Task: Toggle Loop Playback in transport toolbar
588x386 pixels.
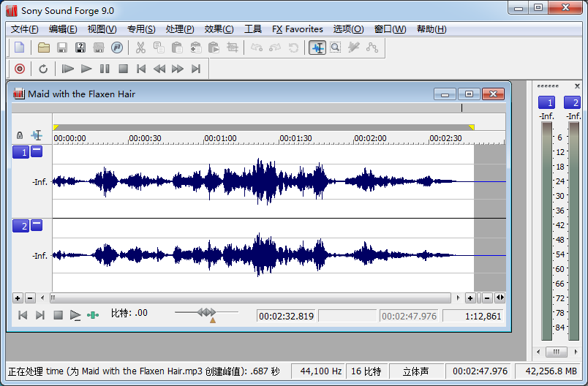Action: coord(43,69)
